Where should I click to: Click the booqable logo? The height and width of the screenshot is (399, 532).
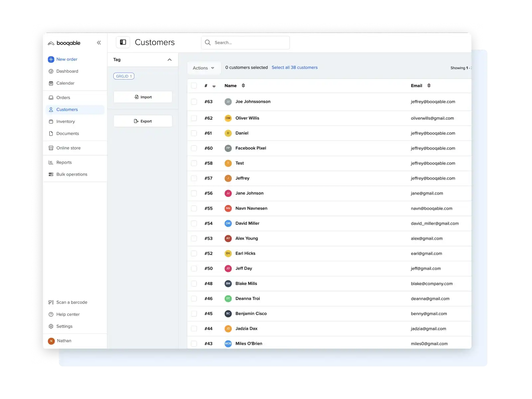pyautogui.click(x=65, y=43)
